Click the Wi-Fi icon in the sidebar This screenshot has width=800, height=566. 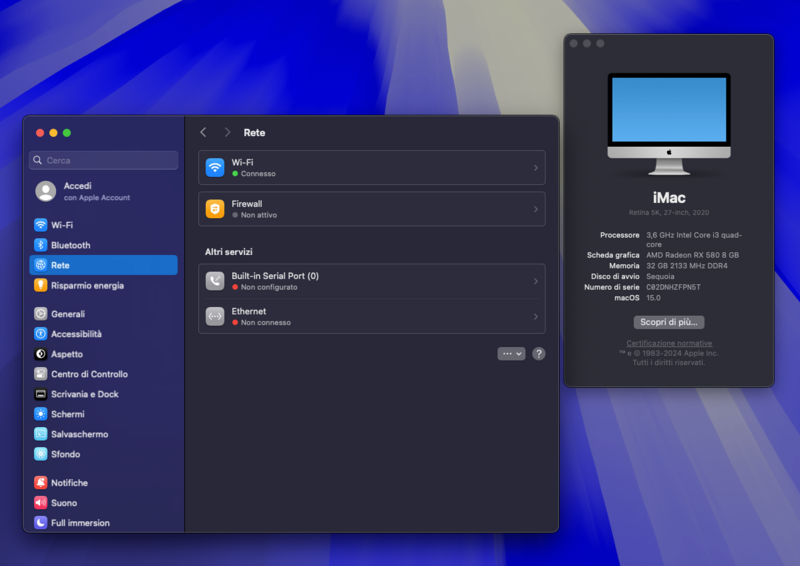(x=40, y=225)
